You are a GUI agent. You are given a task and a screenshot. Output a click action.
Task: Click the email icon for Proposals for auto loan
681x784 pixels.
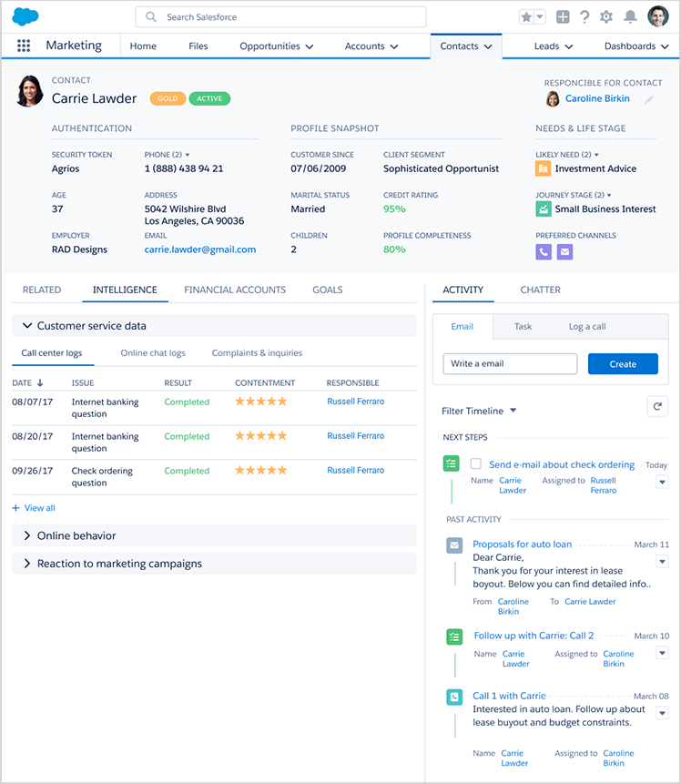tap(454, 545)
